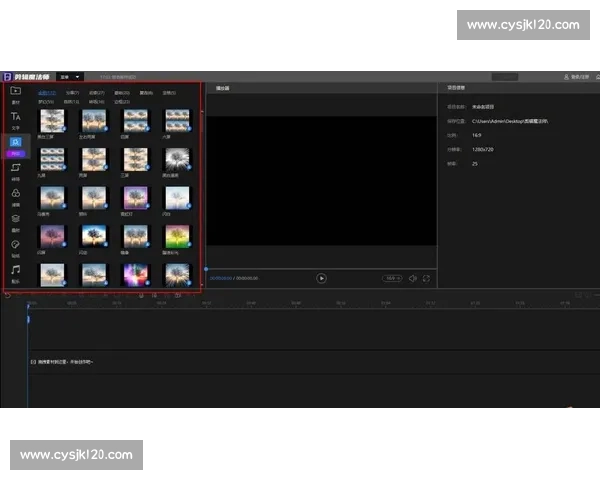600x480 pixels.
Task: Toggle fullscreen for the preview player
Action: [427, 278]
